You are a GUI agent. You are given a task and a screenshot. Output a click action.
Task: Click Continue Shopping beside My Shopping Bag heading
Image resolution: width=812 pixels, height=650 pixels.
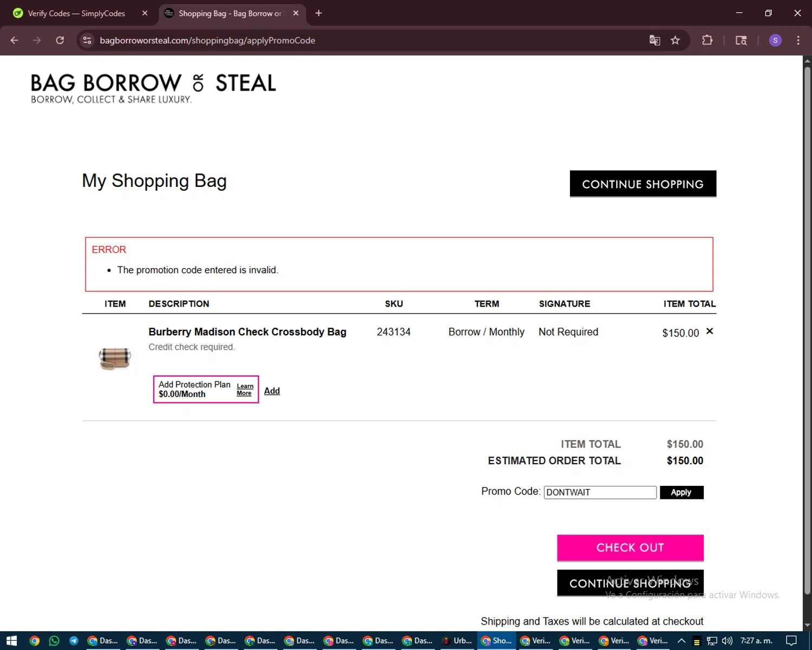(x=643, y=184)
